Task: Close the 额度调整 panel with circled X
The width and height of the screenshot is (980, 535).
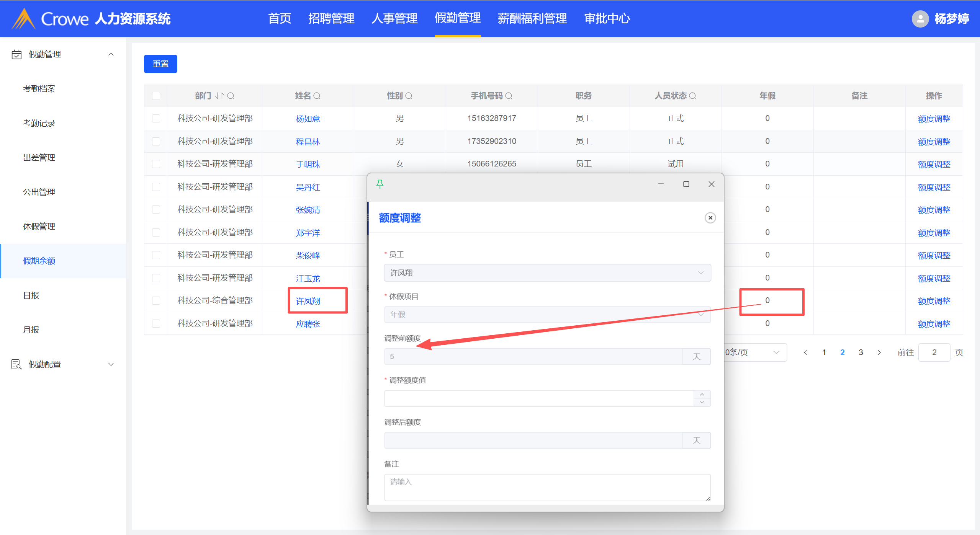Action: click(710, 218)
